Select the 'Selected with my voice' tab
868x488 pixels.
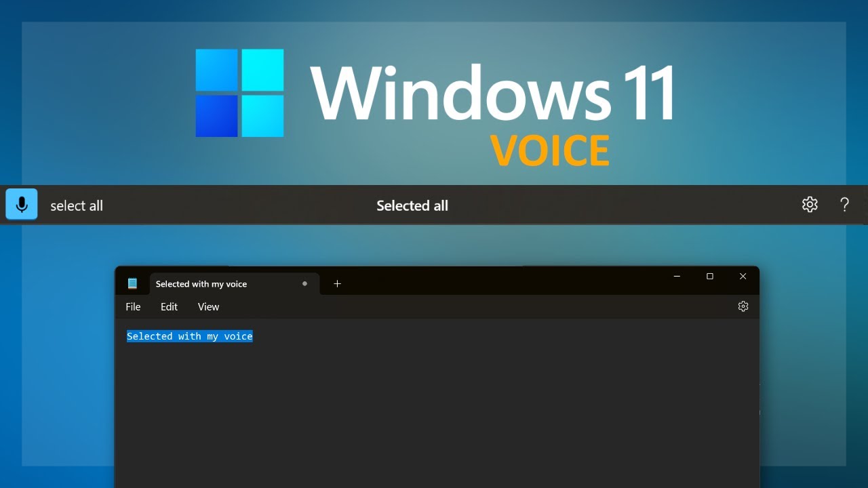234,284
